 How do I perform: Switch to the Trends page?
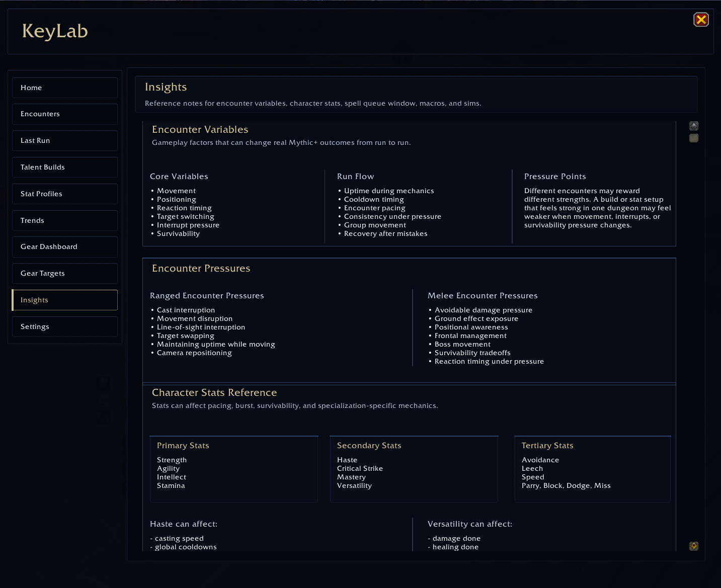65,220
